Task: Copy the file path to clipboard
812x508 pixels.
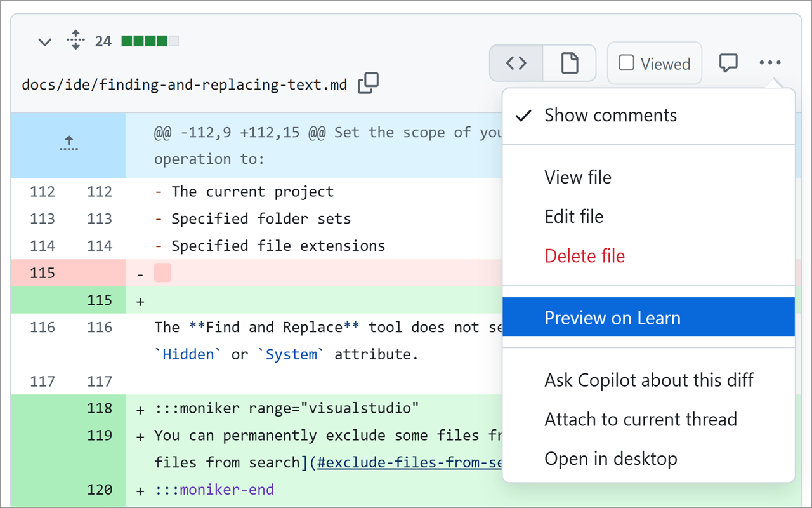Action: pyautogui.click(x=368, y=83)
